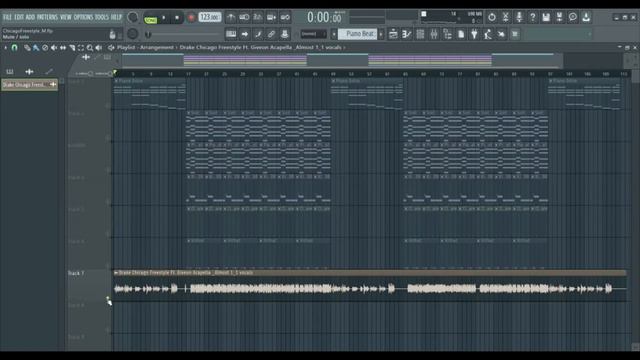Click the arrow left of Piano Beat
Screen dimensions: 640x360
click(333, 34)
